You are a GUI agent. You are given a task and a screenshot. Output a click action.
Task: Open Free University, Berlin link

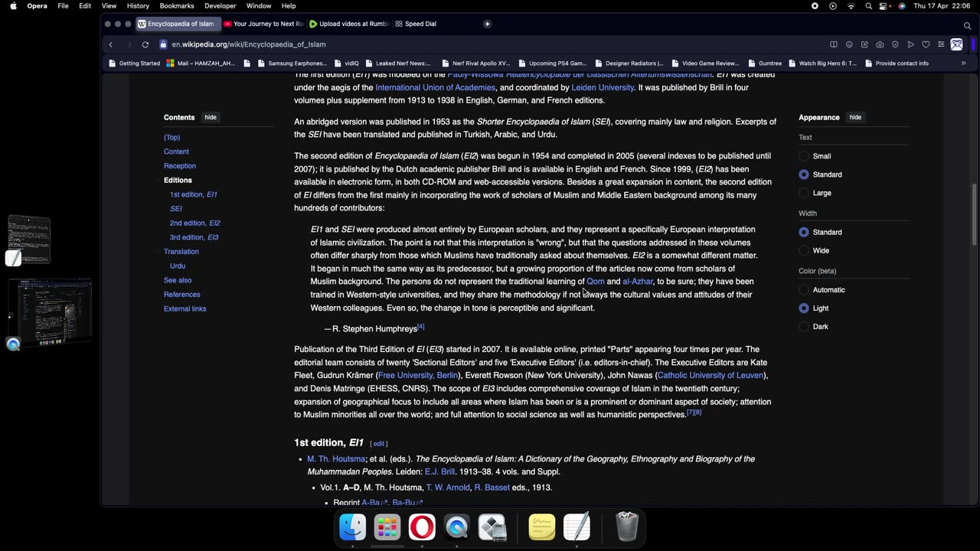(x=418, y=376)
